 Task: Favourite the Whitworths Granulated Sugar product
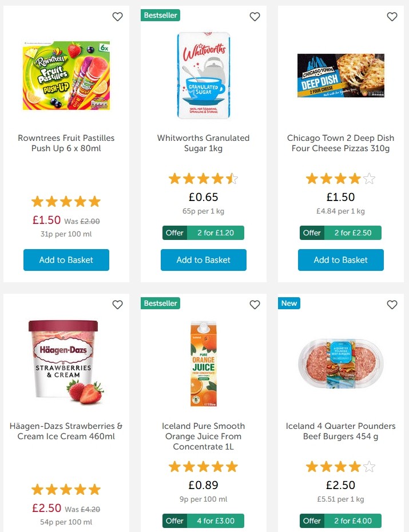pos(255,17)
